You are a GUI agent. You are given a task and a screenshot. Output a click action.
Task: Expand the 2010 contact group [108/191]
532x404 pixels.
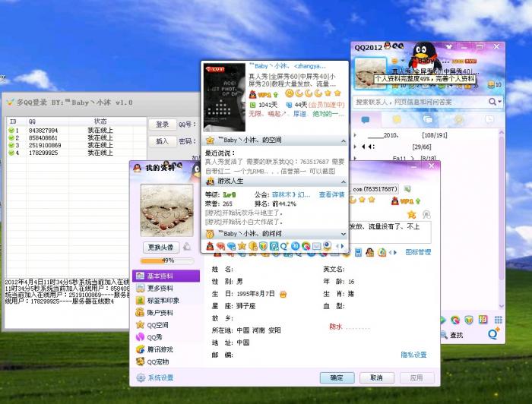(356, 135)
